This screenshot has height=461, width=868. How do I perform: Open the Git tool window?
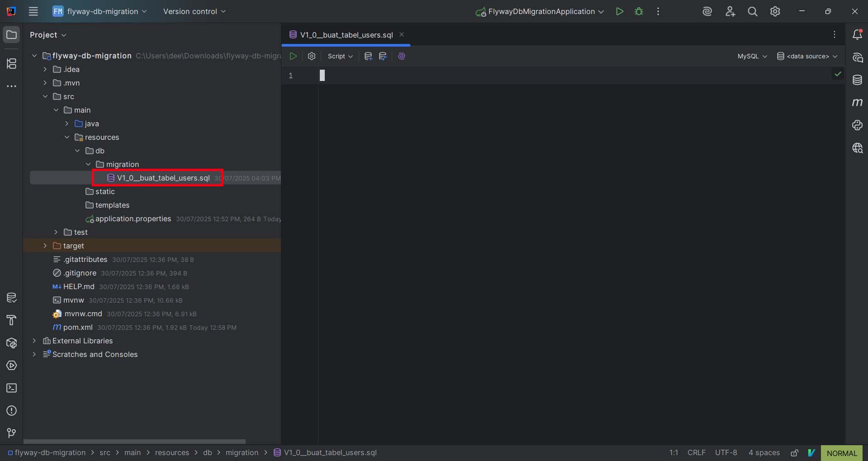pos(12,433)
